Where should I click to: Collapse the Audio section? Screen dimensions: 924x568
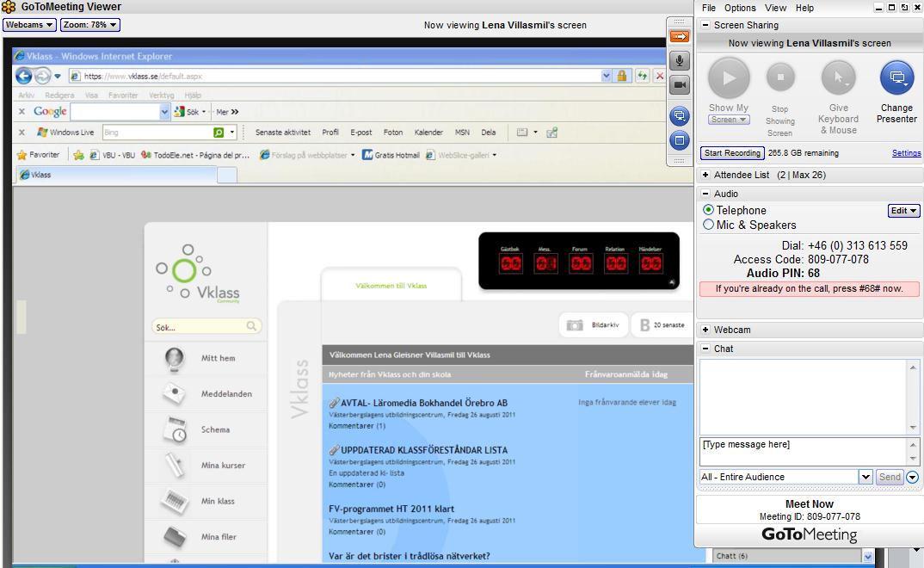pos(705,194)
